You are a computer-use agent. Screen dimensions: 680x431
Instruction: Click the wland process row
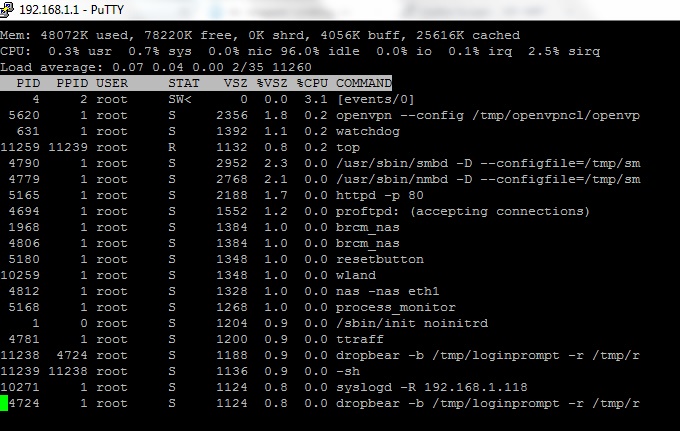(x=188, y=275)
